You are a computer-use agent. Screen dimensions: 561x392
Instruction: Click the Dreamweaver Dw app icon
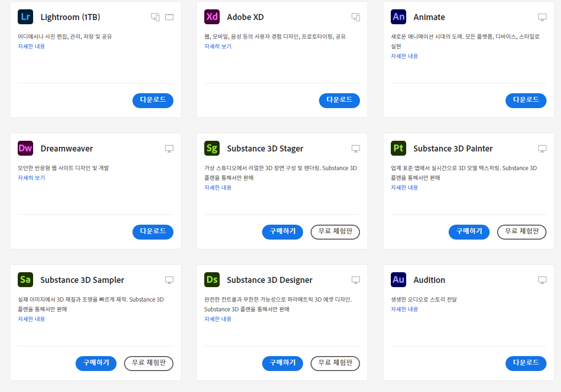click(x=25, y=148)
